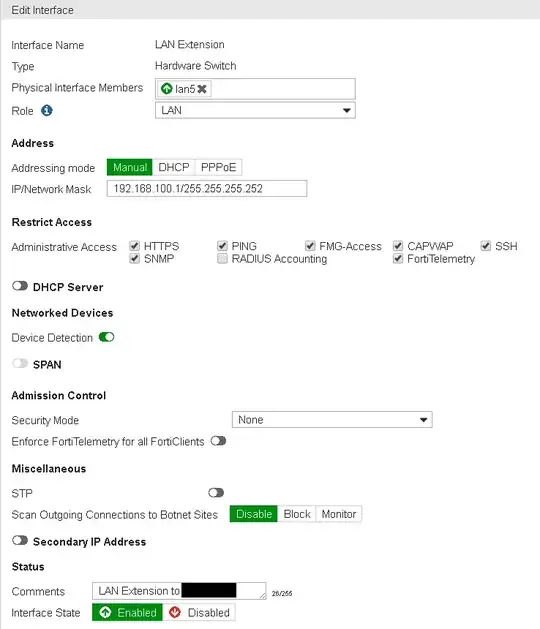Click the IP/Network Mask input field
This screenshot has height=629, width=540.
pos(207,189)
